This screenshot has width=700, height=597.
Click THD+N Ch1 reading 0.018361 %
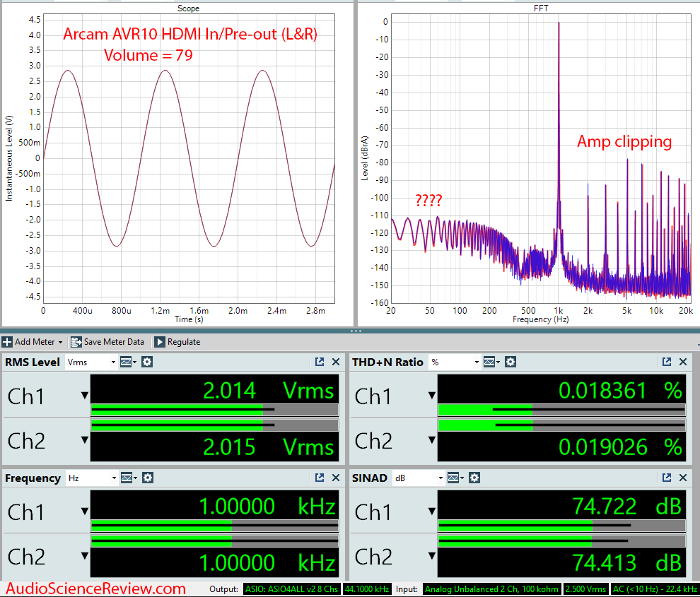point(621,391)
